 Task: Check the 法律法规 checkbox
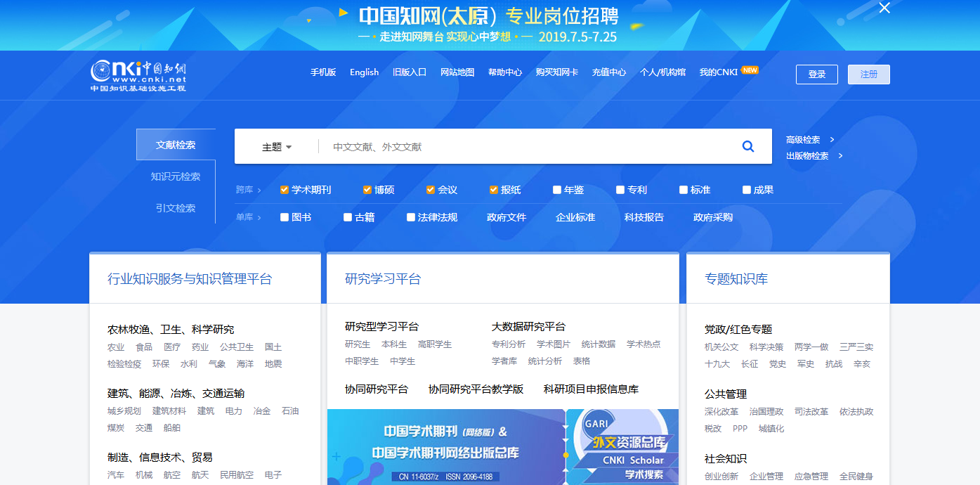point(411,217)
